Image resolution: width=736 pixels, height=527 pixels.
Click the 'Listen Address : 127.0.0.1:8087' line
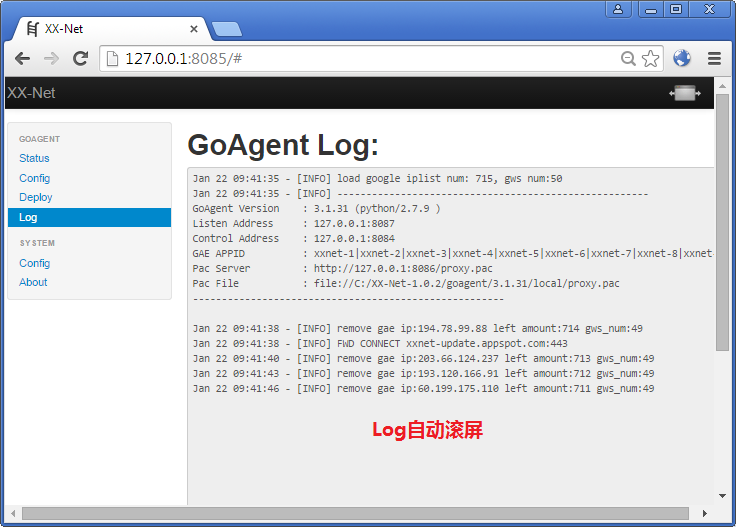[294, 223]
